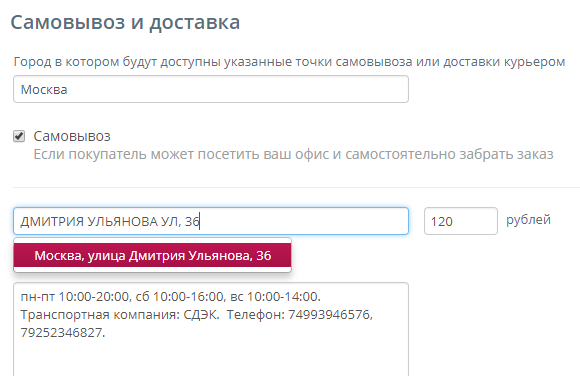Viewport: 580px width, 376px height.
Task: Select the suggestion Москва, улица Дмитрия Ульянова, 36
Action: coord(152,256)
